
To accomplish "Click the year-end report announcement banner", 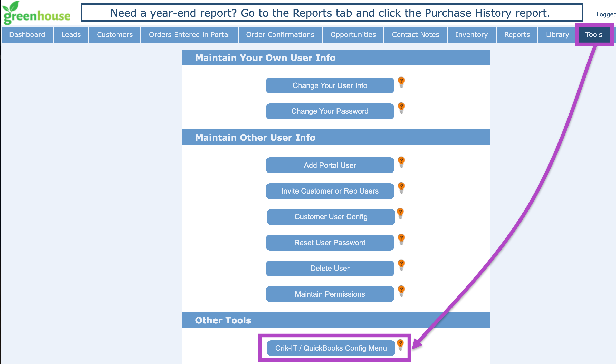I will [x=331, y=13].
